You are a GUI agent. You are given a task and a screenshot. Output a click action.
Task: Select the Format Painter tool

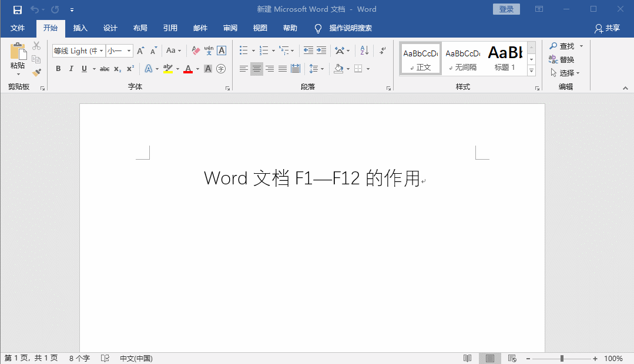coord(36,72)
